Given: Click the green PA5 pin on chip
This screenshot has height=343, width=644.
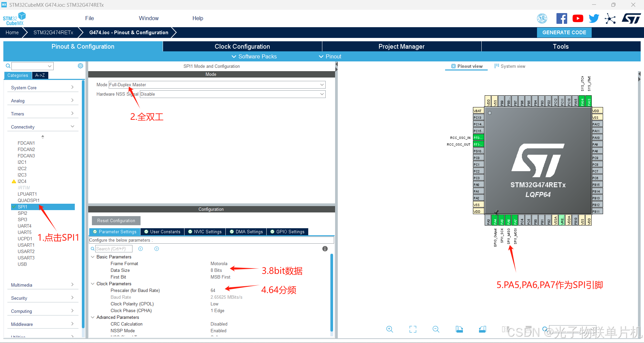Looking at the screenshot, I should 502,220.
